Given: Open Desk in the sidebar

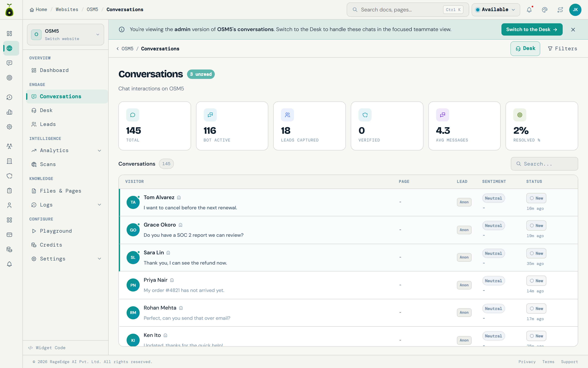Looking at the screenshot, I should [67, 110].
